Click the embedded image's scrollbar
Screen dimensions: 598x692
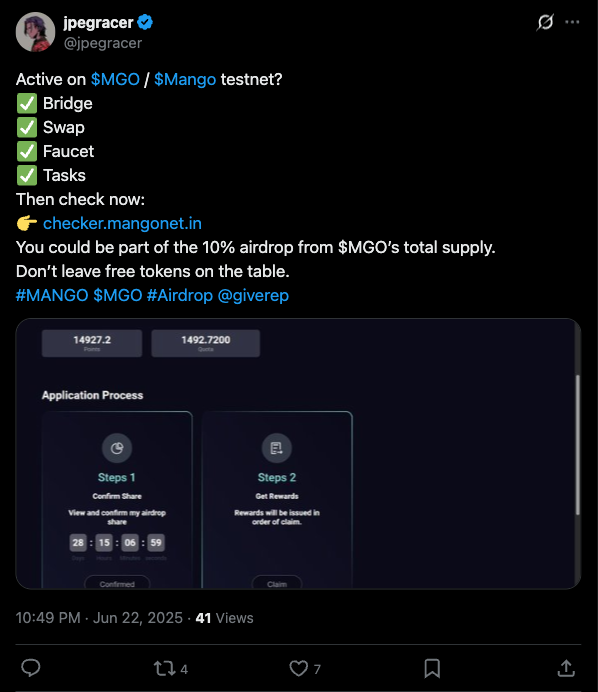coord(577,445)
